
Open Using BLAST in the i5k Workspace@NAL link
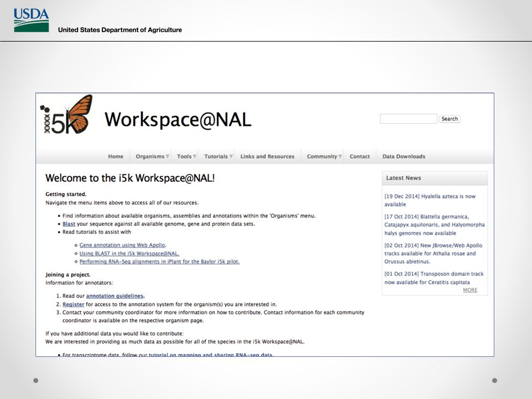coord(129,253)
